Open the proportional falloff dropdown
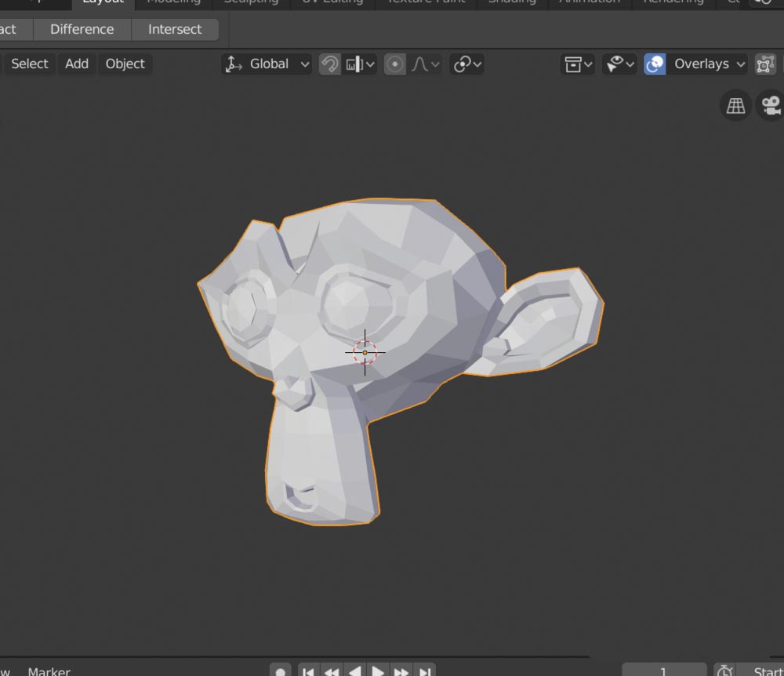The image size is (784, 676). tap(434, 64)
